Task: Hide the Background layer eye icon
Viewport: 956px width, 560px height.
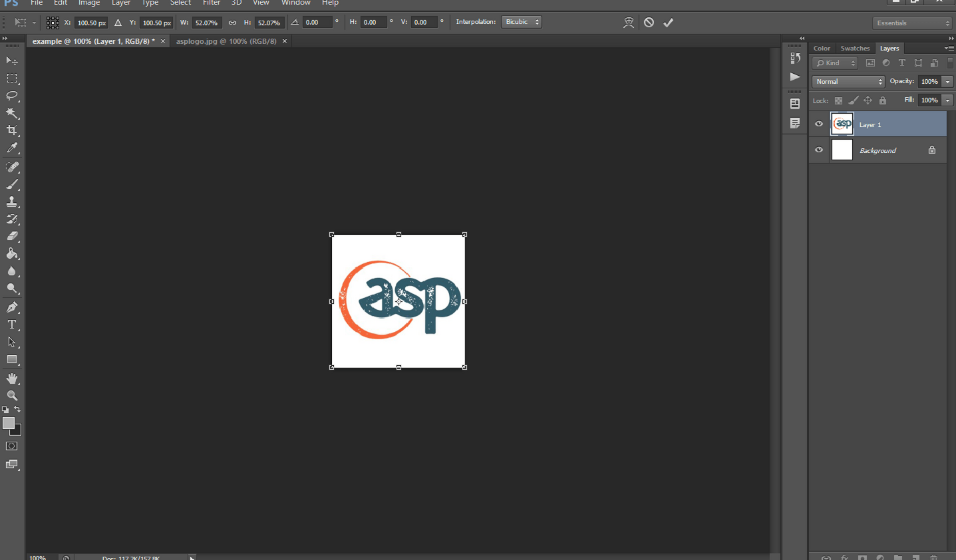Action: tap(819, 150)
